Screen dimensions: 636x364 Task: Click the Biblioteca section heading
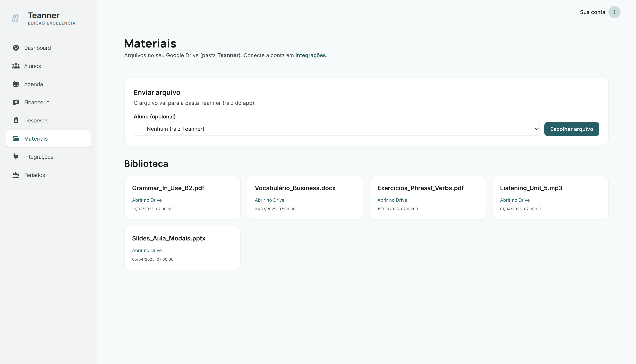pyautogui.click(x=146, y=164)
